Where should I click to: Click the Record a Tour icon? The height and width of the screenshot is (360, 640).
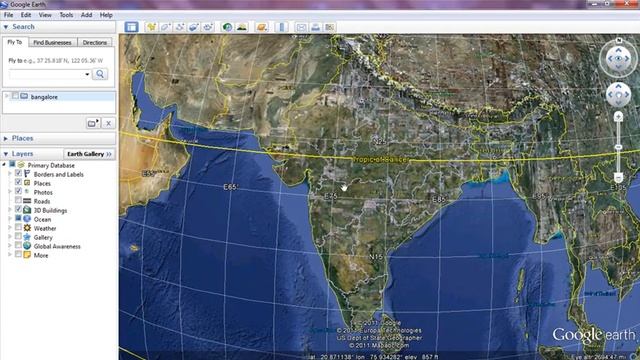208,27
